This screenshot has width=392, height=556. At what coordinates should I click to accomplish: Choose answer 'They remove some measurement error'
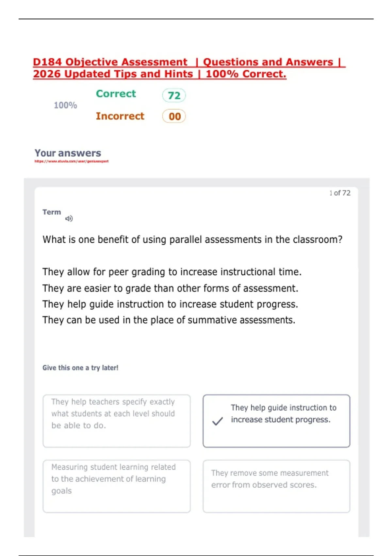pos(276,486)
